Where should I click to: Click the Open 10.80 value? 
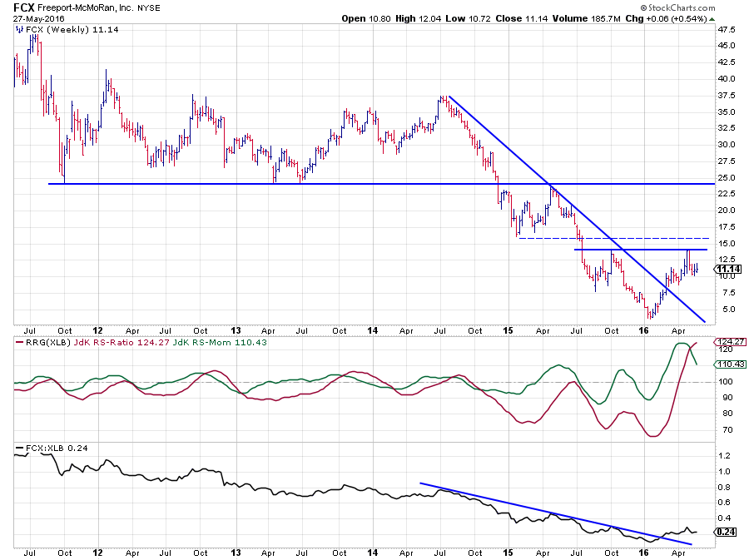coord(366,18)
